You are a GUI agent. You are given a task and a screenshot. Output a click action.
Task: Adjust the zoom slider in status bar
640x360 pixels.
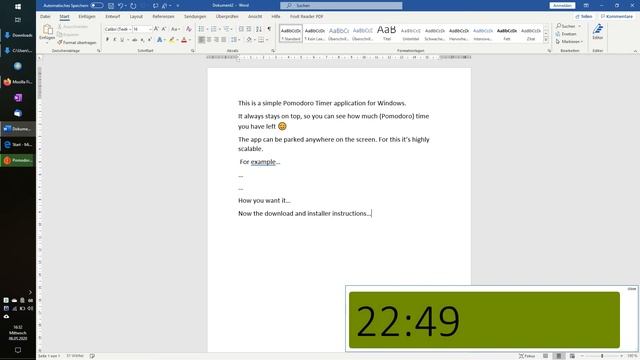click(602, 356)
